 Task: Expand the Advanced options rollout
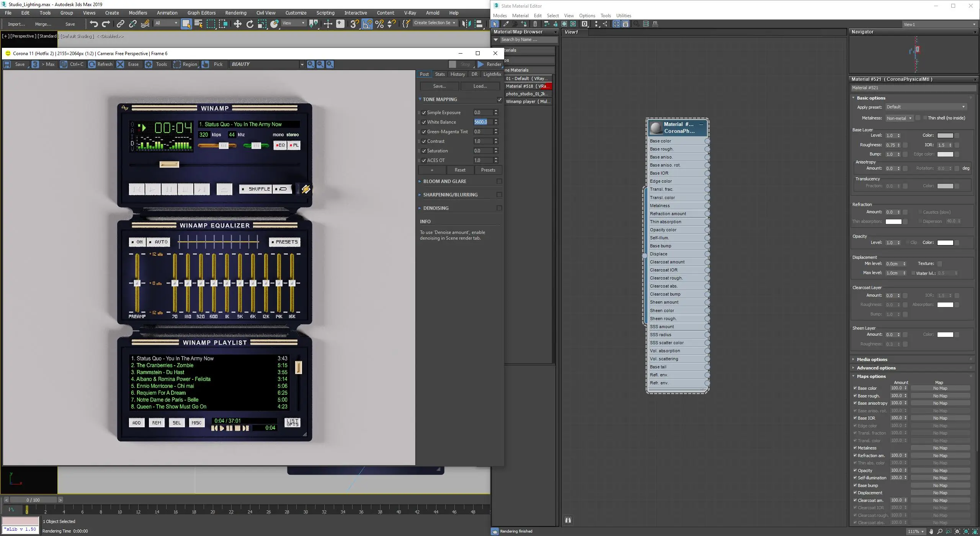pyautogui.click(x=877, y=368)
